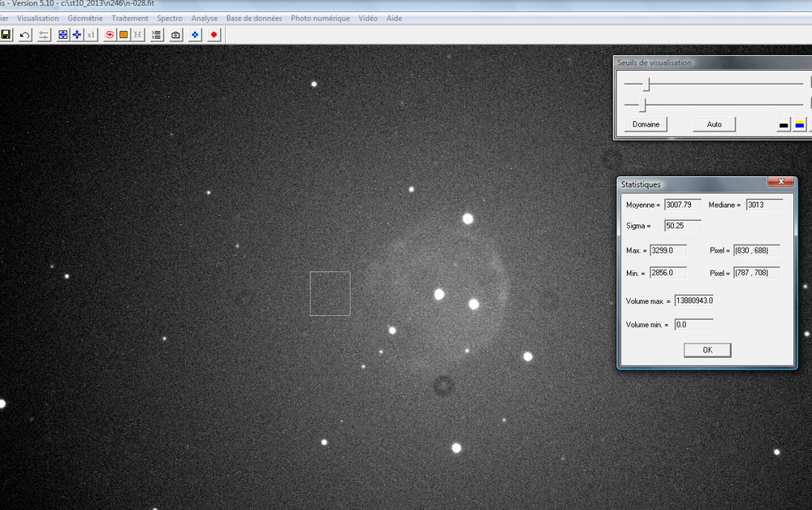The height and width of the screenshot is (510, 812).
Task: Open the command list icon in toolbar
Action: point(157,35)
